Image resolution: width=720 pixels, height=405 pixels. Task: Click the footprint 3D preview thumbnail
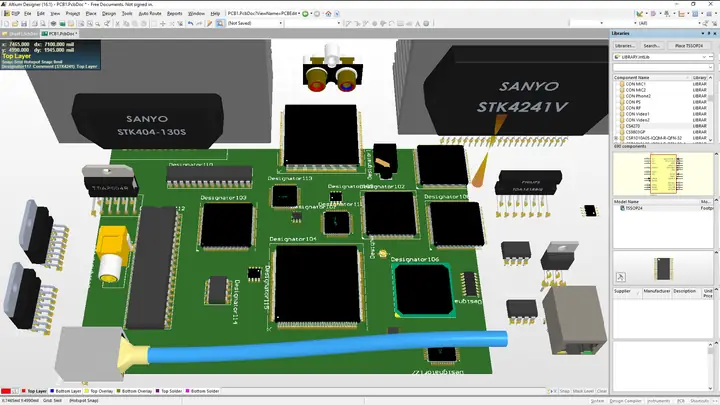663,268
